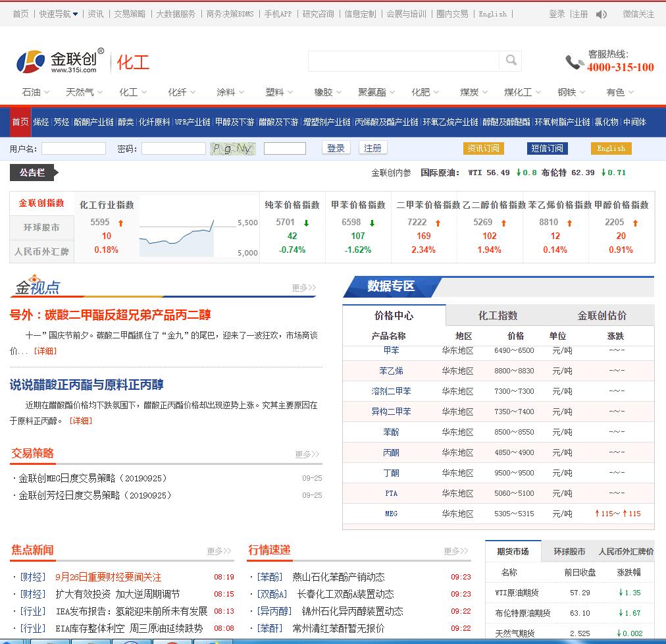Click the 短信订阅 blue button

point(547,148)
